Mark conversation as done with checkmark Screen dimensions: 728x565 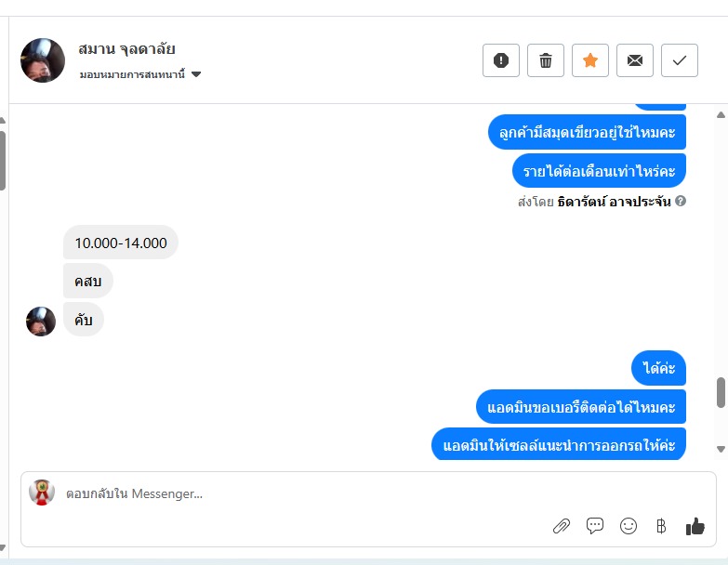coord(680,60)
